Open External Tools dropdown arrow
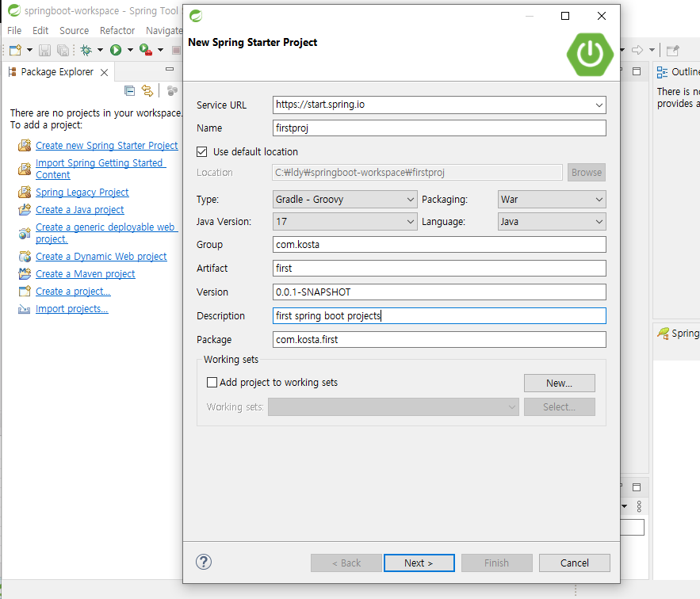Screen dimensions: 700x599 pos(160,50)
